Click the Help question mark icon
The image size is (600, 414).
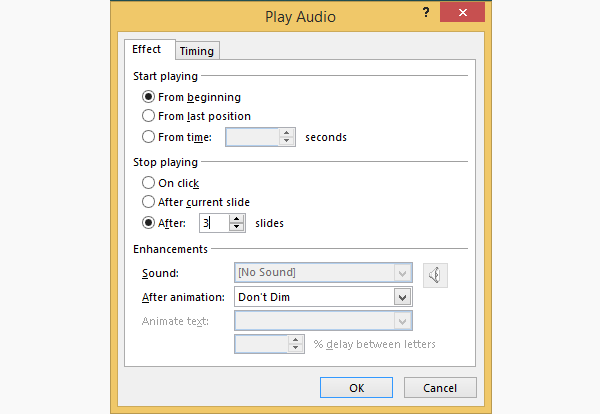(426, 13)
